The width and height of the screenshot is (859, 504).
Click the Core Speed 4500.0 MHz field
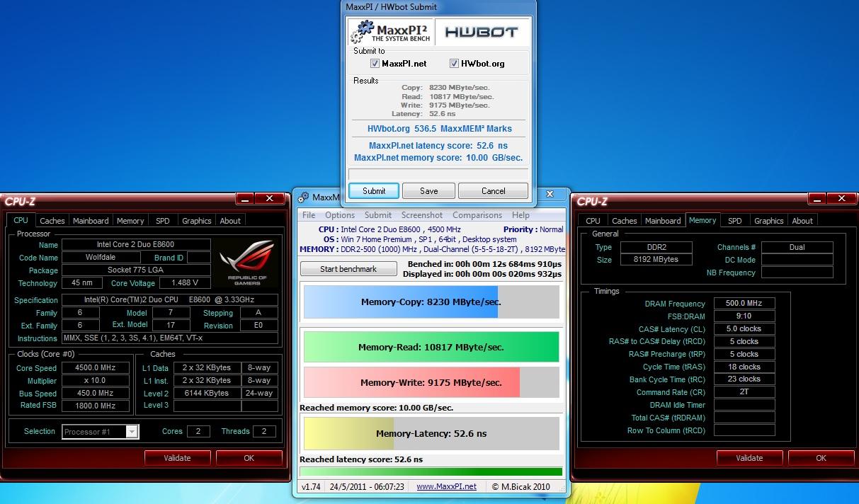pos(96,368)
